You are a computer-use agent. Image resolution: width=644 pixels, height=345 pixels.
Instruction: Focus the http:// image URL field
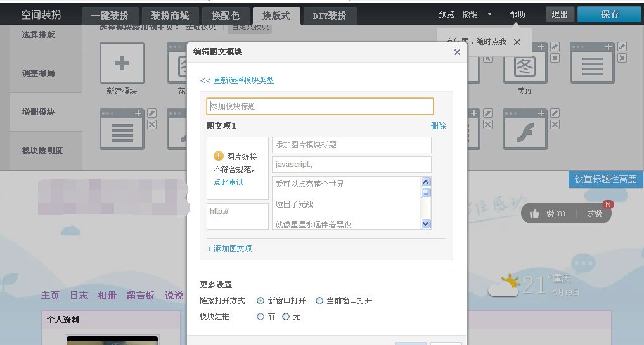point(238,216)
